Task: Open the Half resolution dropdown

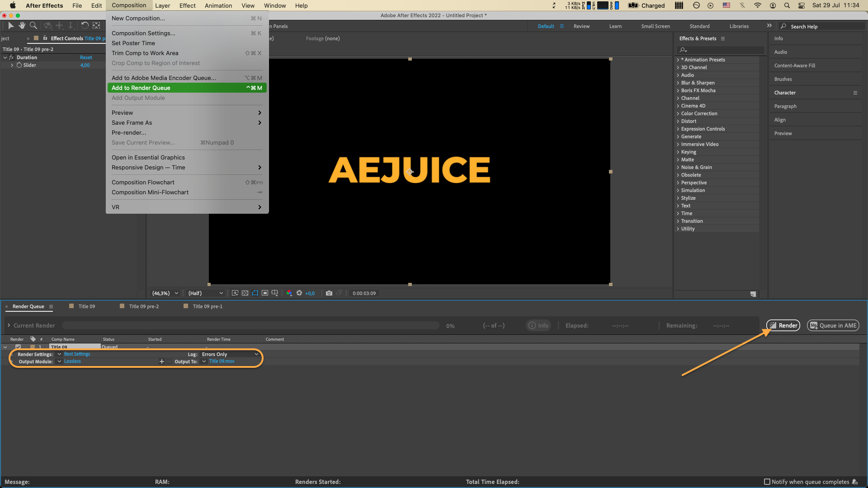Action: (206, 293)
